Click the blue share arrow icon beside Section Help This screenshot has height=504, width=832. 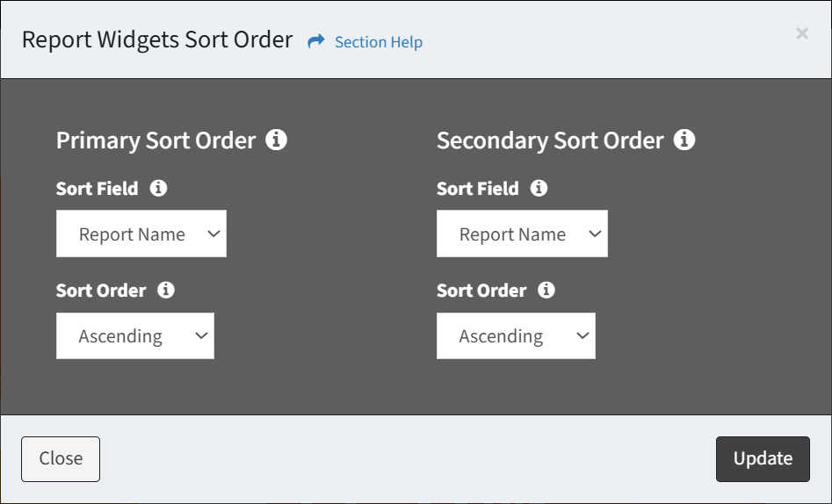click(x=316, y=41)
